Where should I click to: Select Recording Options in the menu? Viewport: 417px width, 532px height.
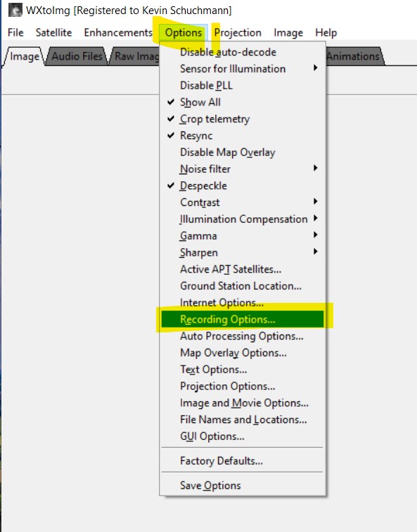coord(243,319)
